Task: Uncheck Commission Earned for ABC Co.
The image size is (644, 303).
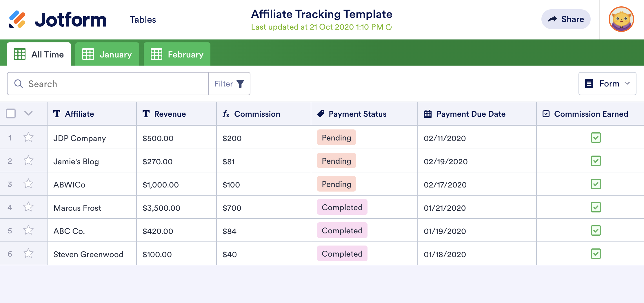Action: tap(596, 230)
